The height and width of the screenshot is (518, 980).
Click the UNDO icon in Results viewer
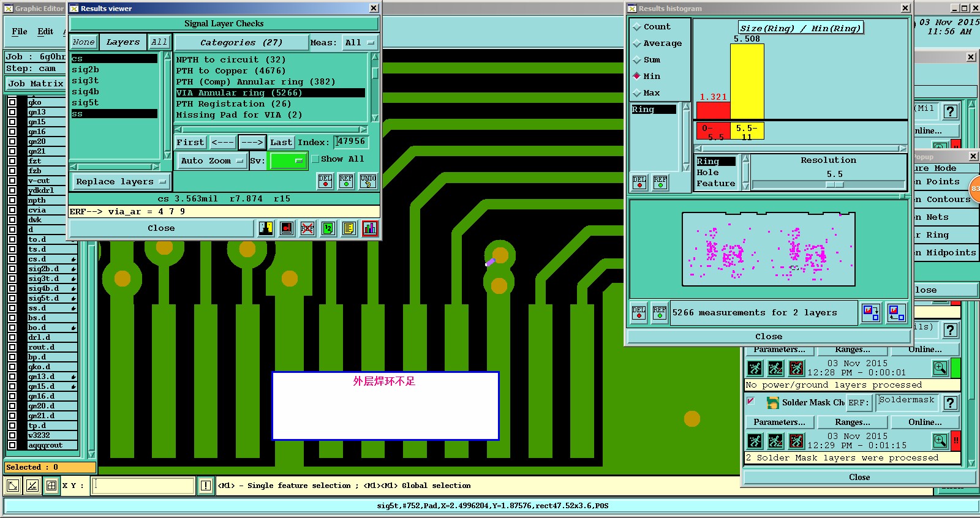(x=368, y=181)
